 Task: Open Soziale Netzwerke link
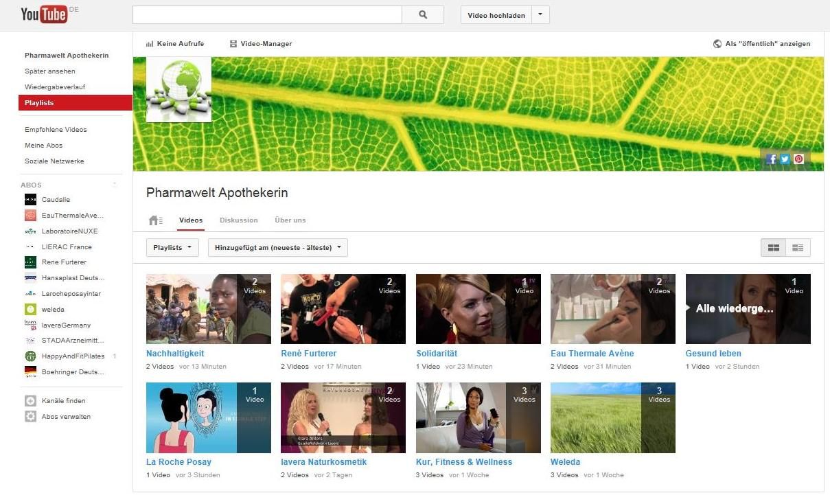click(x=54, y=161)
